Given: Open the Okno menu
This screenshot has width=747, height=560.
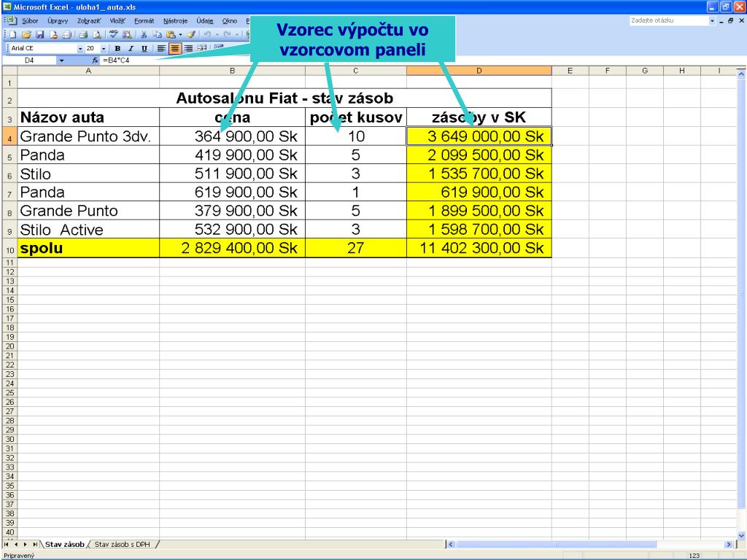Looking at the screenshot, I should click(x=230, y=21).
